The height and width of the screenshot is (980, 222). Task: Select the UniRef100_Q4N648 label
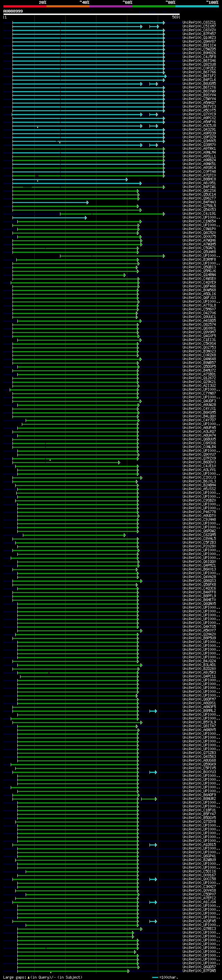(x=199, y=359)
